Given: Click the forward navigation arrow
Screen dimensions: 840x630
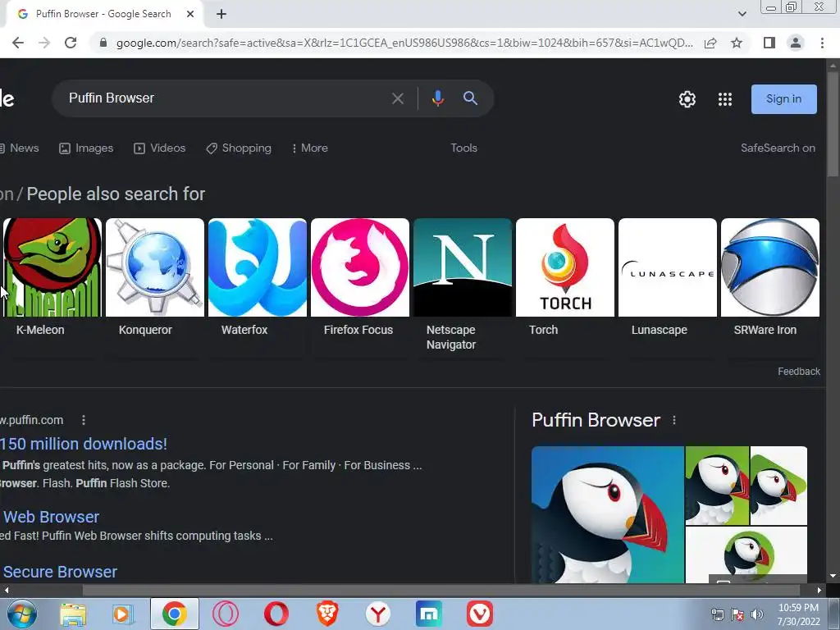Looking at the screenshot, I should pyautogui.click(x=44, y=43).
